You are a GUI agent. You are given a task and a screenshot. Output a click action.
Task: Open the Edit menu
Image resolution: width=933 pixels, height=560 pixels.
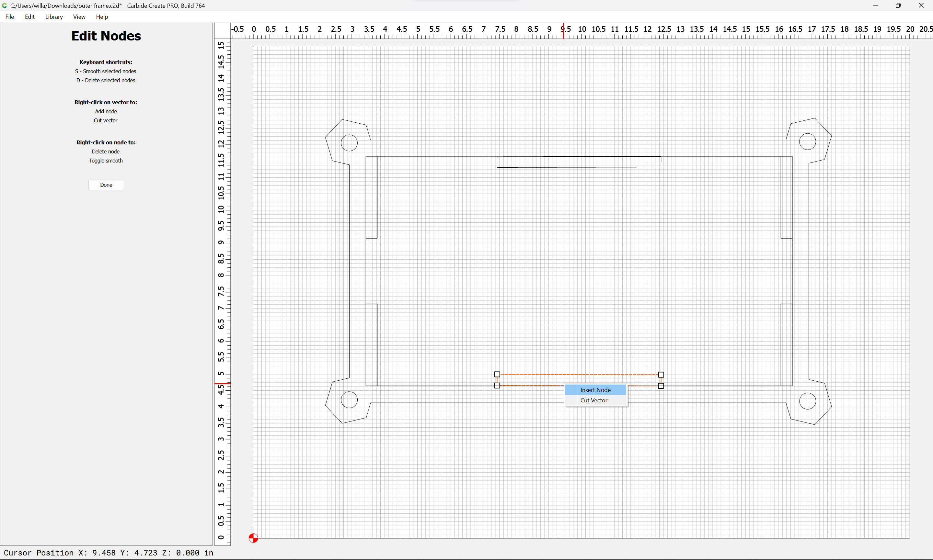pyautogui.click(x=29, y=17)
